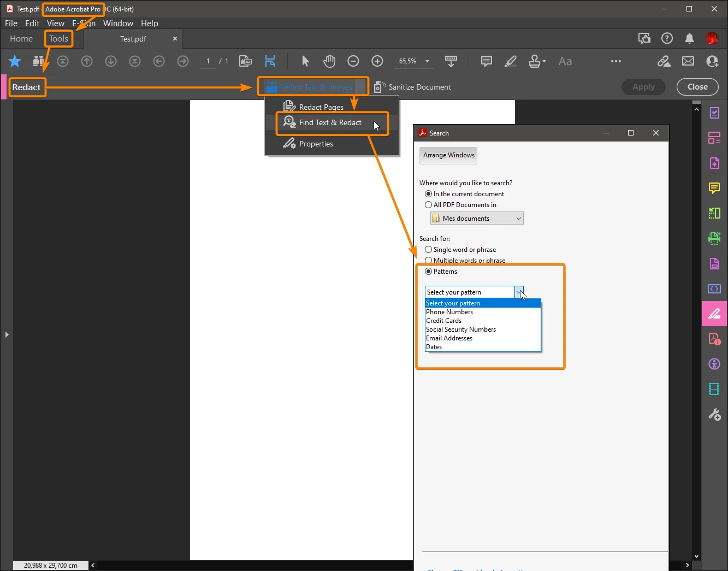Go to last page icon
Viewport: 728px width, 571px height.
(x=135, y=61)
